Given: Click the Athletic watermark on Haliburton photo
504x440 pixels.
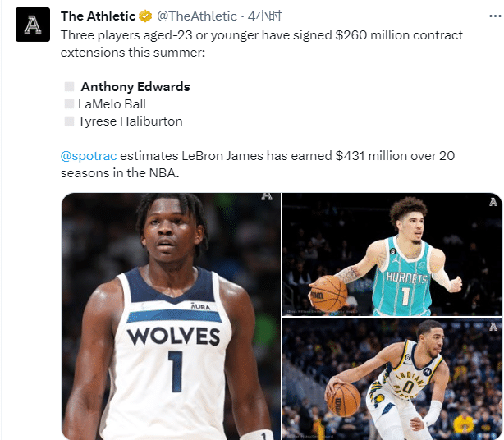Looking at the screenshot, I should tap(493, 327).
